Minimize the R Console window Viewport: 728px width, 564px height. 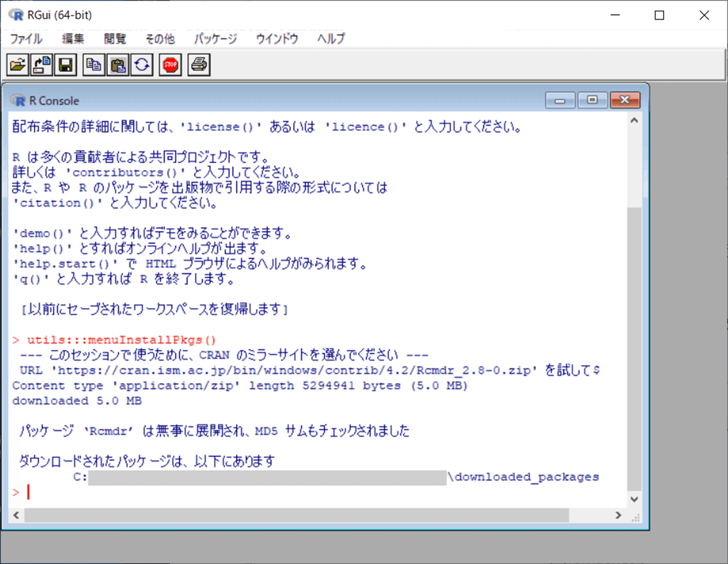(x=560, y=100)
